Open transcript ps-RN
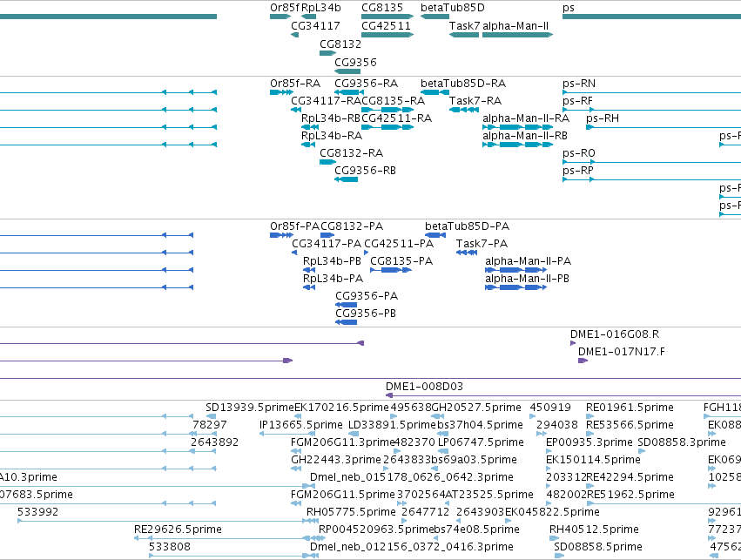The width and height of the screenshot is (741, 560). click(x=579, y=84)
